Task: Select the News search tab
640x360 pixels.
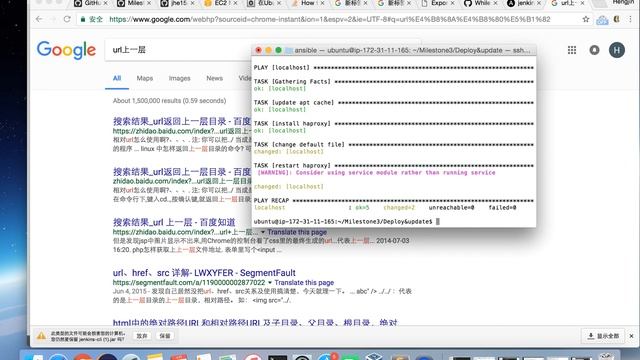Action: [214, 78]
